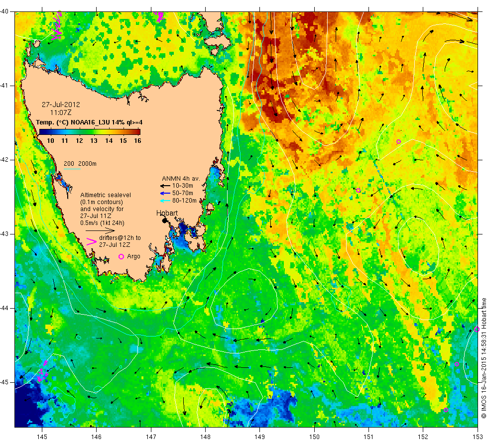488x448 pixels.
Task: Click the '10' color scale value
Action: pyautogui.click(x=50, y=140)
